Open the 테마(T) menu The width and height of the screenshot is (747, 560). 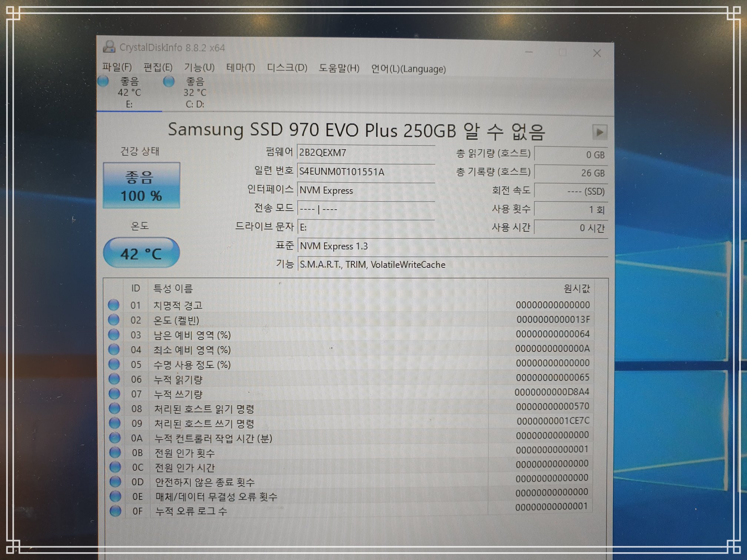[x=240, y=68]
